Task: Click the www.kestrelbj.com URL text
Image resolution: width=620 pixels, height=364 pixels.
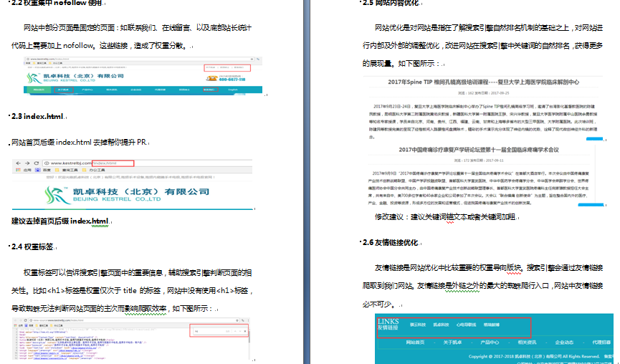Action: [71, 163]
